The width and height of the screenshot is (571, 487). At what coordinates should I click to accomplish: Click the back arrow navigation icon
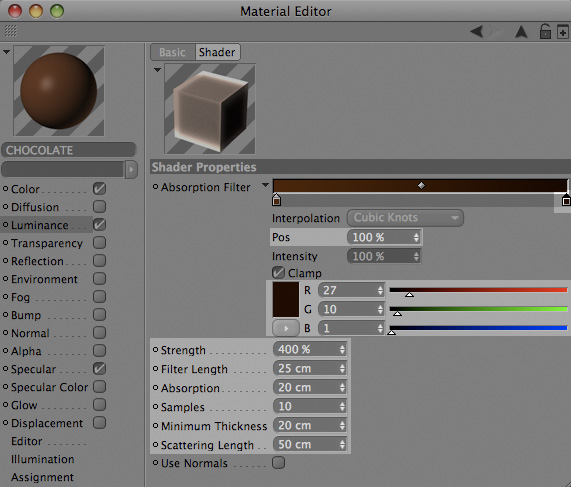pos(477,31)
